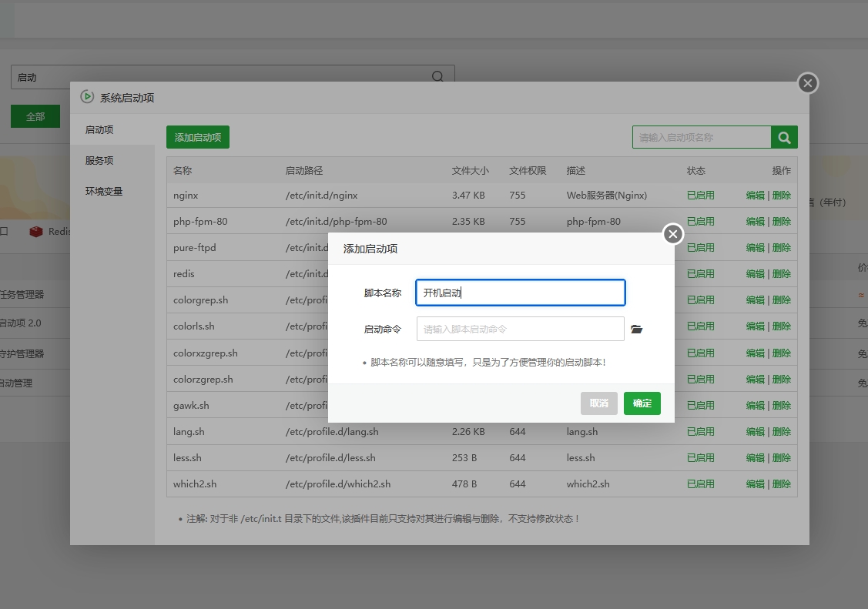
Task: Focus the 脚本名称 input field
Action: pos(520,293)
